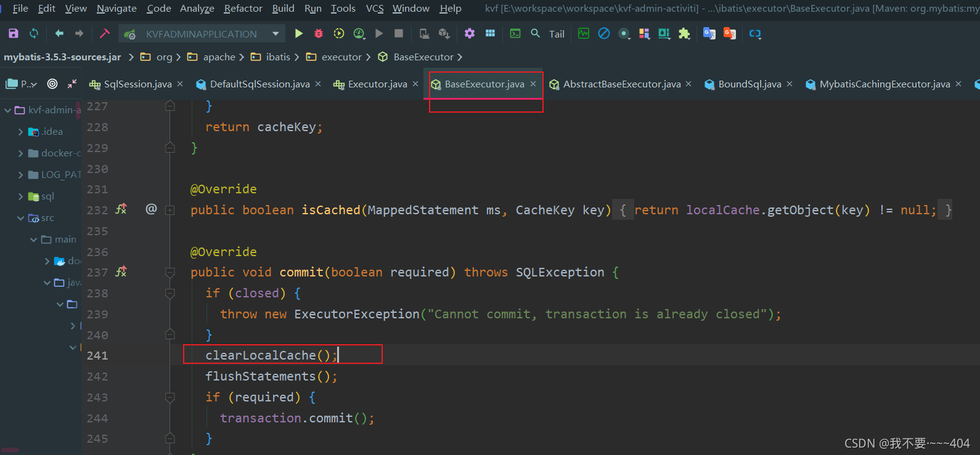Click the mybatis-3.5.3-sources.jar breadcrumb

[62, 57]
